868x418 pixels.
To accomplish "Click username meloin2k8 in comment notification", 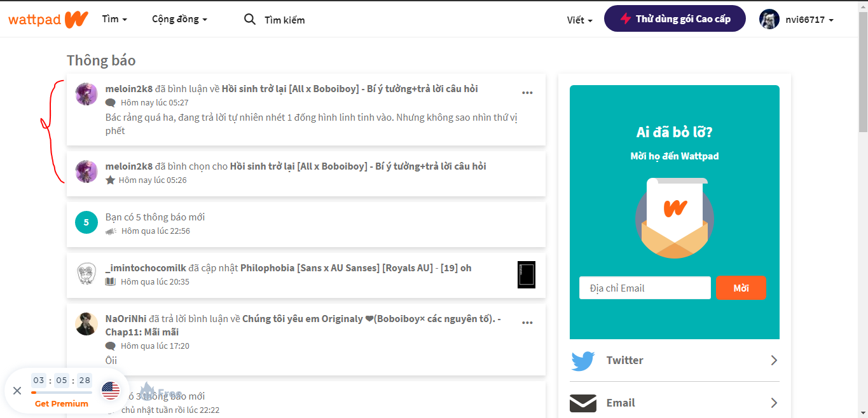I will [x=129, y=88].
